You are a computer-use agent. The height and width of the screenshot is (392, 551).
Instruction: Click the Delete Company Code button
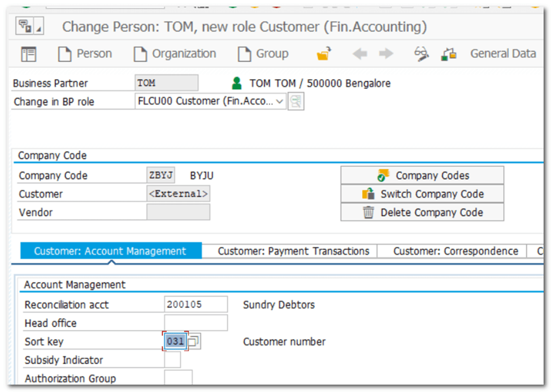coord(422,213)
